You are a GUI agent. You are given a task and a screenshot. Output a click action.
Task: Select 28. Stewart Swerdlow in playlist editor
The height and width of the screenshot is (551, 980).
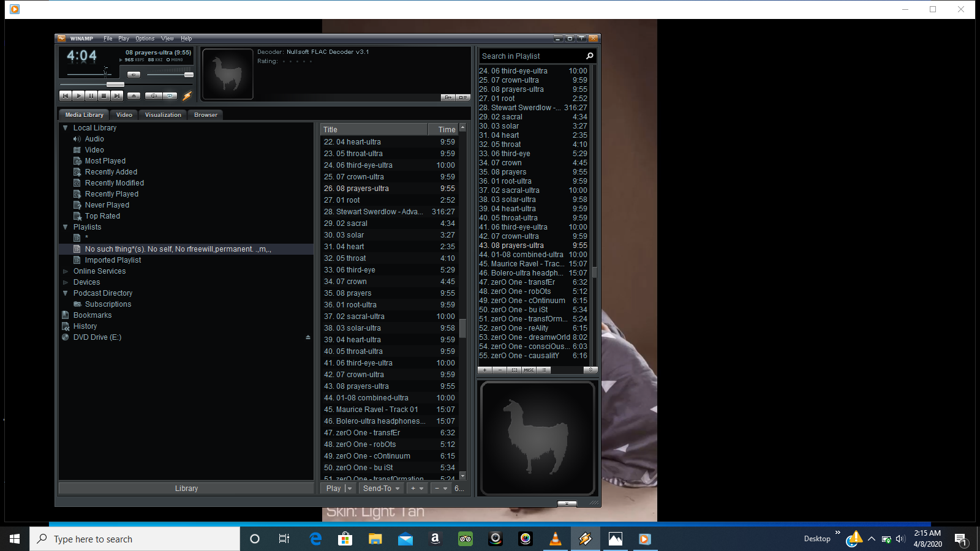(x=533, y=108)
